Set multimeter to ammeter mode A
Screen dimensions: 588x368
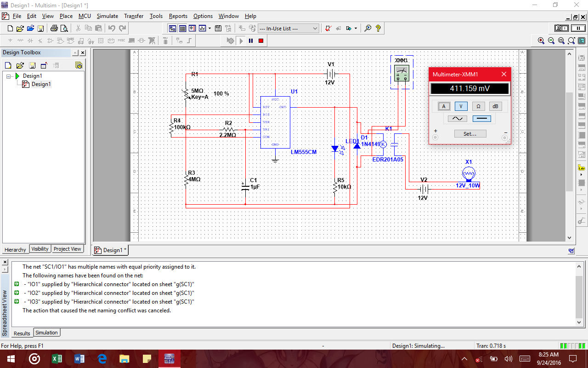444,106
